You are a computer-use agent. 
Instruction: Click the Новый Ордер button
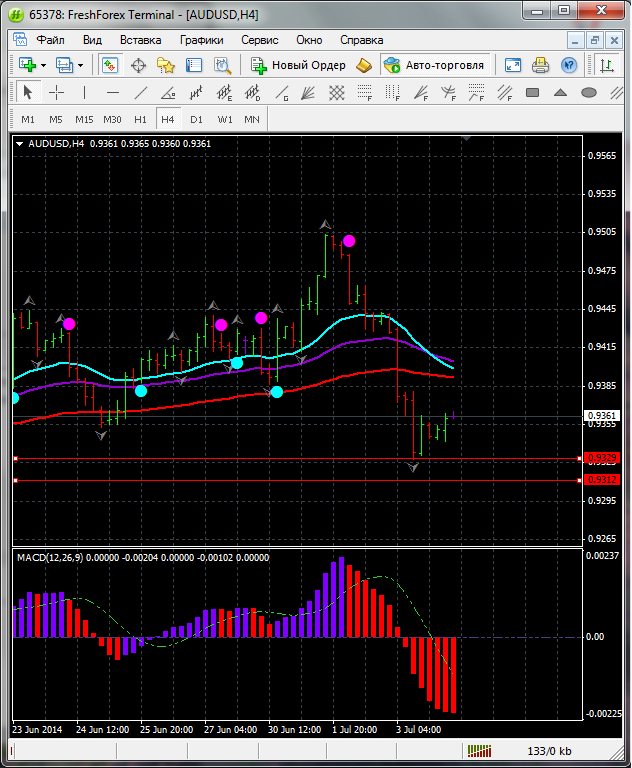coord(298,65)
